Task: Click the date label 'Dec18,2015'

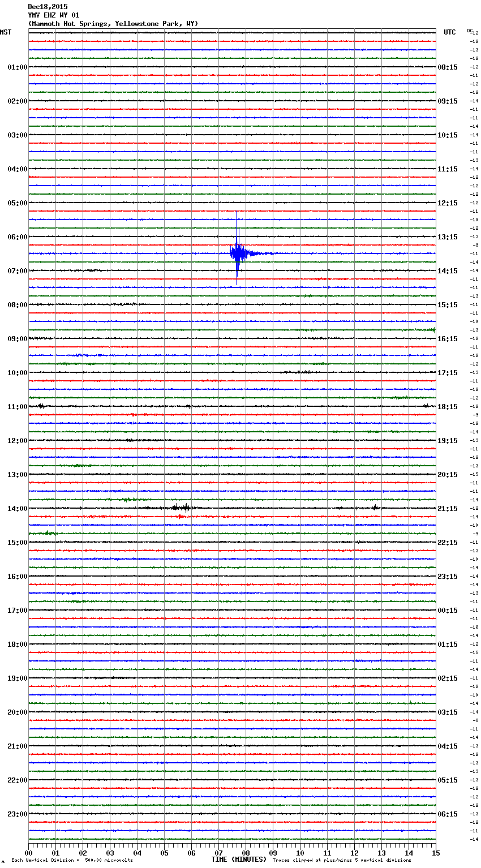Action: click(48, 7)
